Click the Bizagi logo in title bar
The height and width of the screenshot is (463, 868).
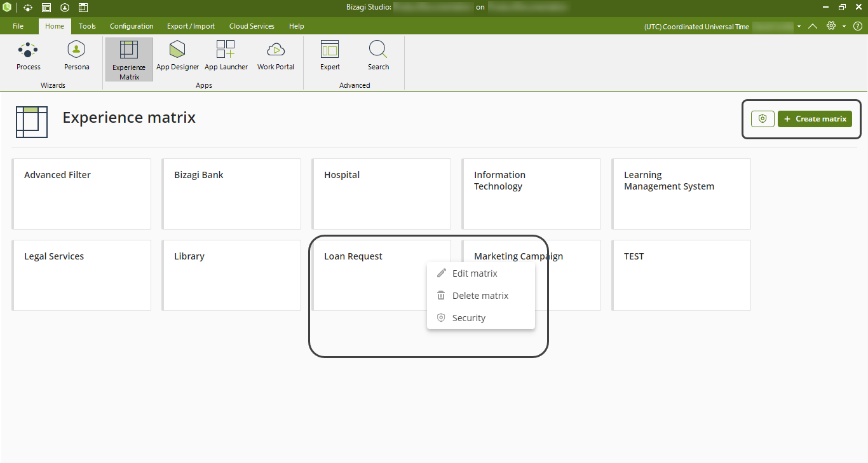pyautogui.click(x=7, y=8)
